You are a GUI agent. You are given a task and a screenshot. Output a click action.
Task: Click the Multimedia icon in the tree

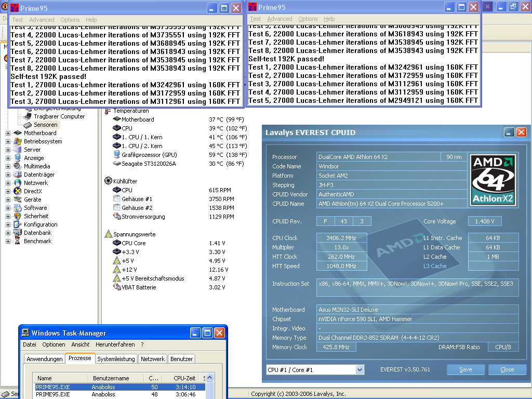click(x=17, y=166)
